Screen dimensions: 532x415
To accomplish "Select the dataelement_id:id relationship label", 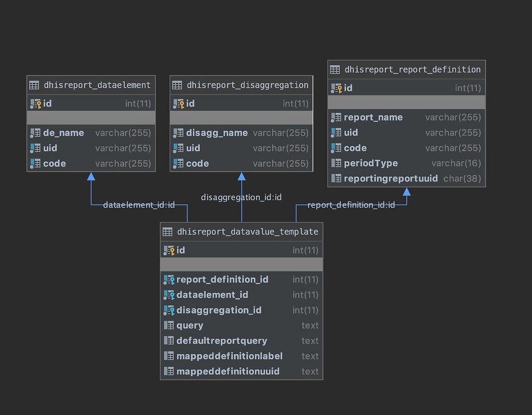I will click(x=138, y=205).
